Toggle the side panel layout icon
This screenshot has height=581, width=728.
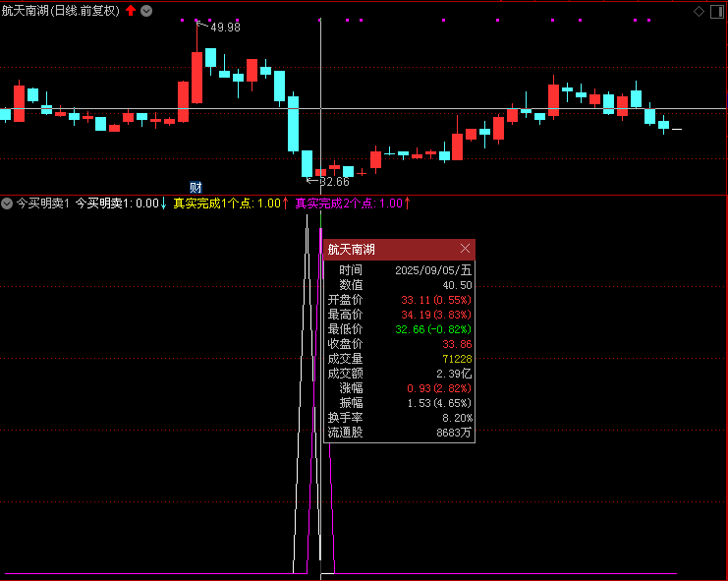tap(717, 12)
